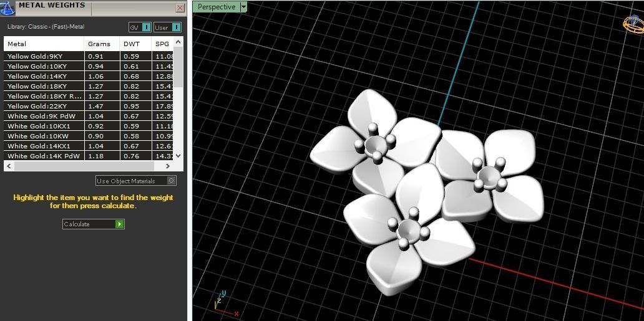Click the horizontal scroll-right arrow
This screenshot has width=644, height=321.
click(168, 166)
